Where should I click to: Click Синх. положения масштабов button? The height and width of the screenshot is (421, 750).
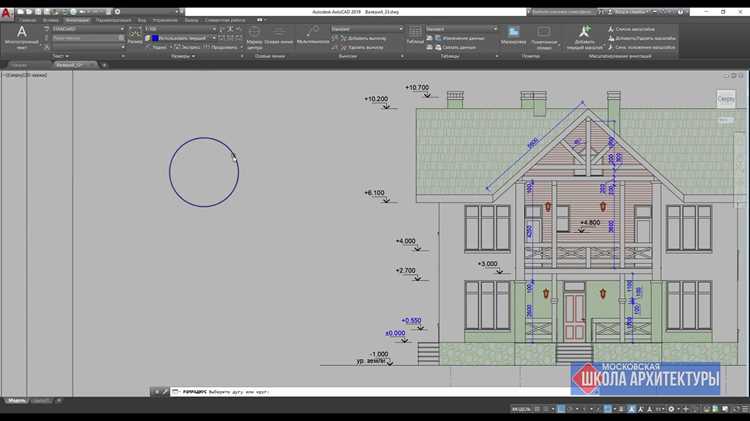pyautogui.click(x=641, y=47)
